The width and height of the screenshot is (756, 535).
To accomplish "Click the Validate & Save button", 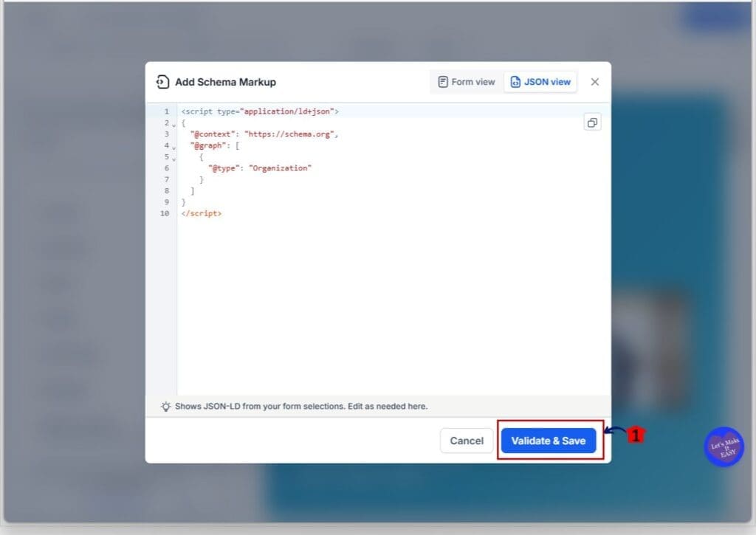I will (x=548, y=441).
